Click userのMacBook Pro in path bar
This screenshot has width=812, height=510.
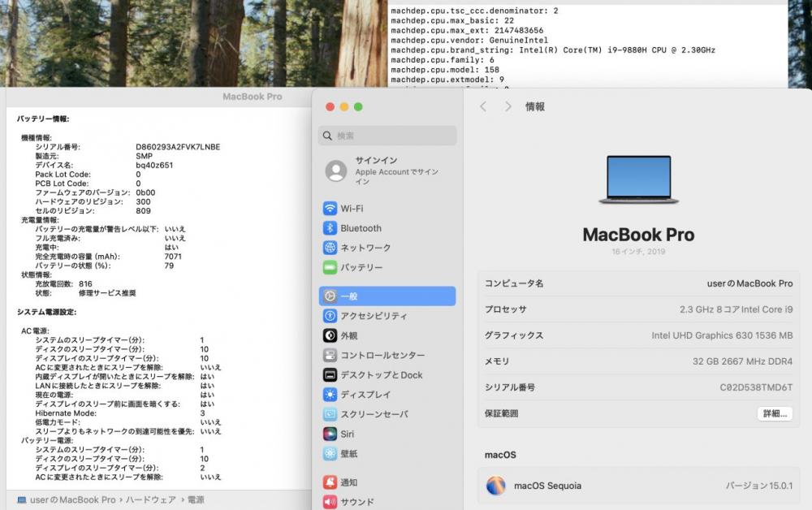click(72, 500)
